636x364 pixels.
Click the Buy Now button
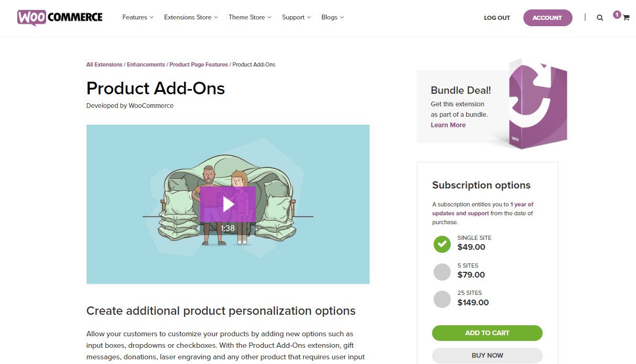[487, 356]
